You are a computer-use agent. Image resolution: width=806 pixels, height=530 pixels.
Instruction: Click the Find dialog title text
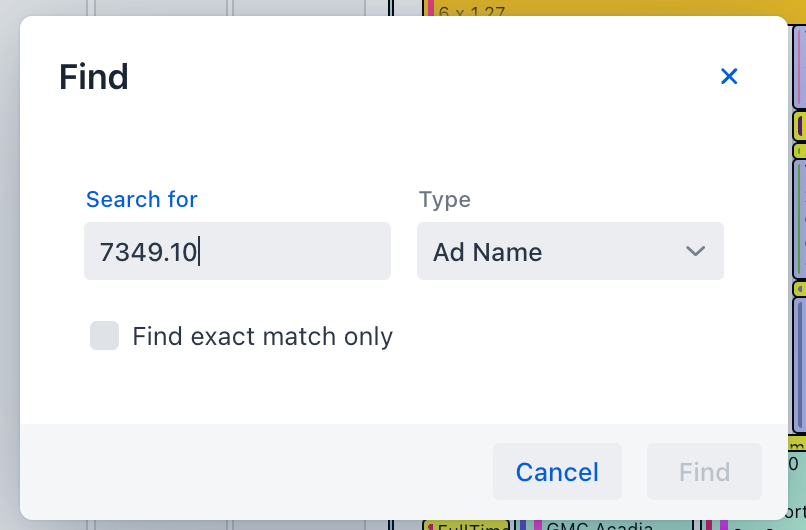coord(94,77)
